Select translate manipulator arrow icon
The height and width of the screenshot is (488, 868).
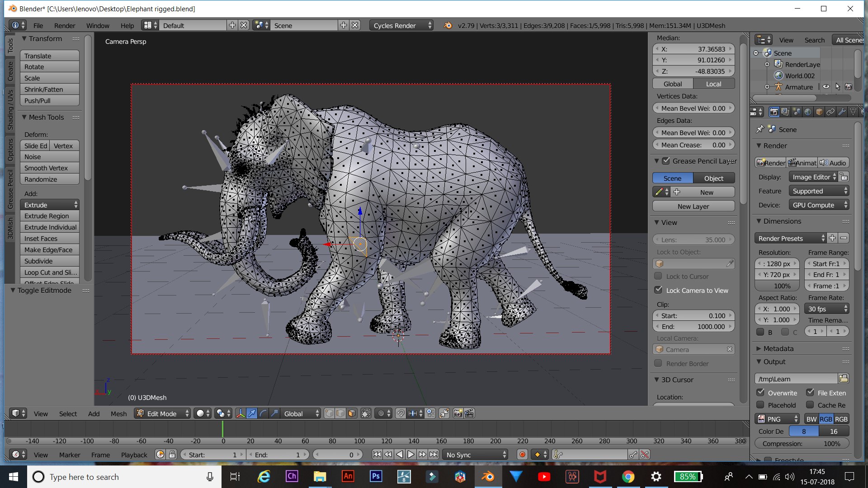(x=252, y=413)
